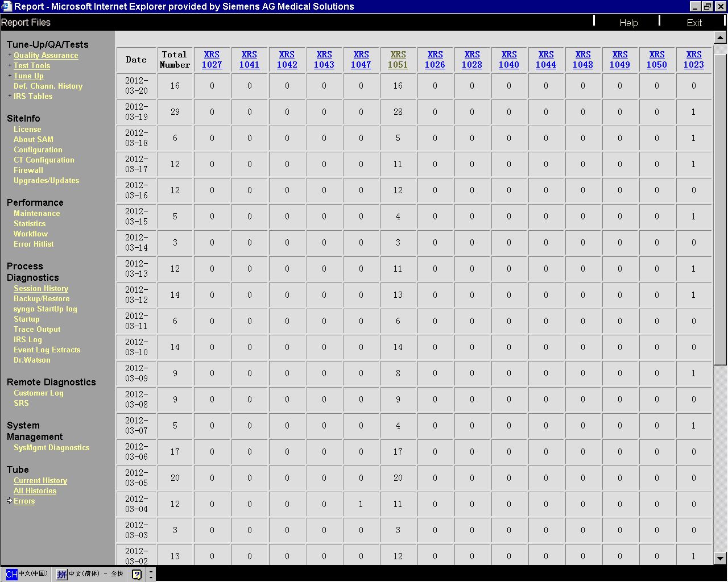Open Session History link
This screenshot has height=582, width=728.
41,289
